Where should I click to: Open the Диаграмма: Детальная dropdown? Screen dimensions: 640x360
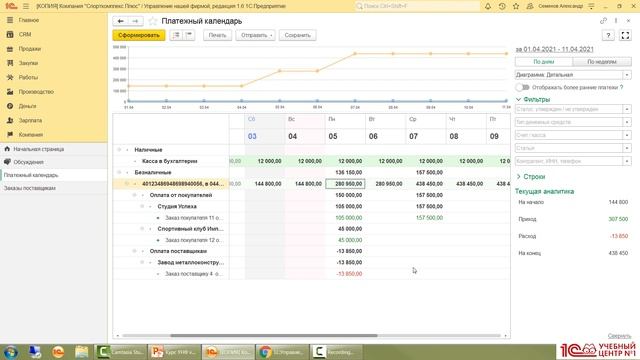click(x=627, y=75)
